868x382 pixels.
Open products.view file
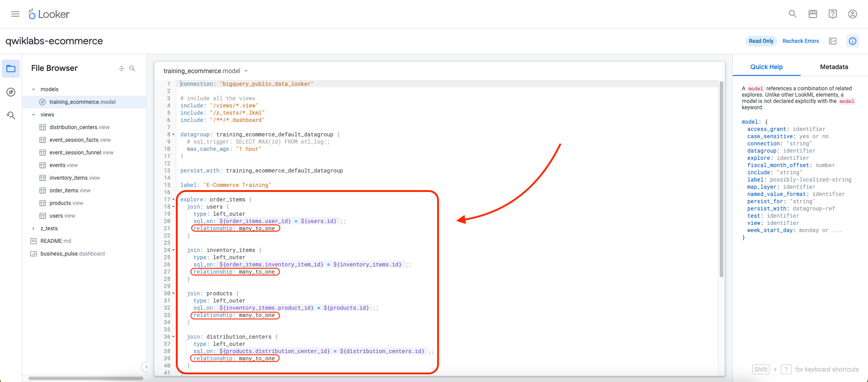pyautogui.click(x=66, y=203)
